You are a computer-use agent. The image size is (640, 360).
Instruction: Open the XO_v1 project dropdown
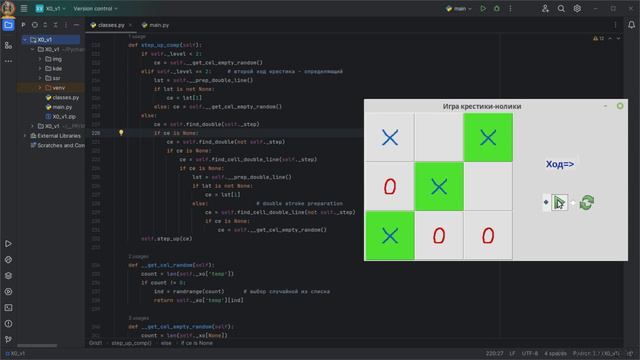point(51,9)
